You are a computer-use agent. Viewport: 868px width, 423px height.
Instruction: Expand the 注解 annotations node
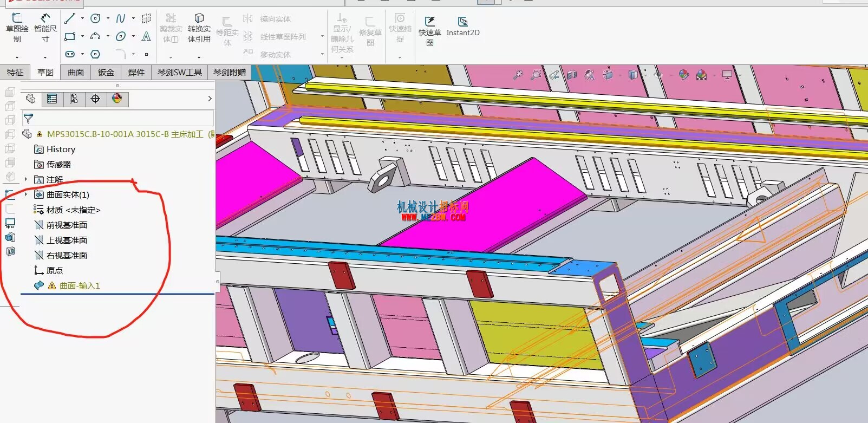pos(26,179)
